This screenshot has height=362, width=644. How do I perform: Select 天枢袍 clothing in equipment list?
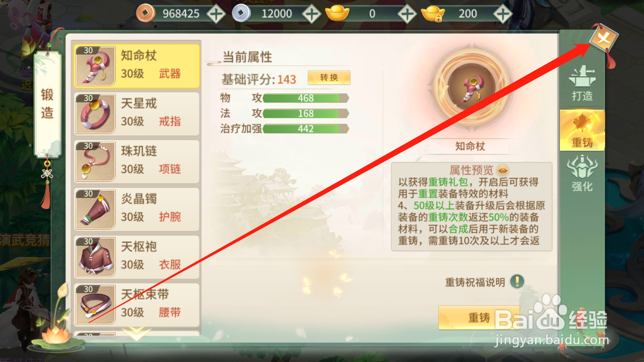[137, 257]
